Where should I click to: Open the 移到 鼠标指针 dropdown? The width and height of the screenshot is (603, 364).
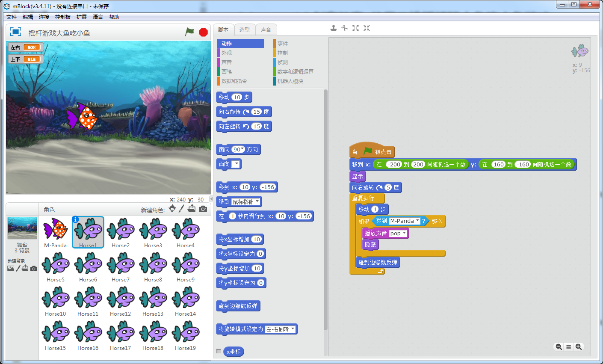(x=257, y=201)
